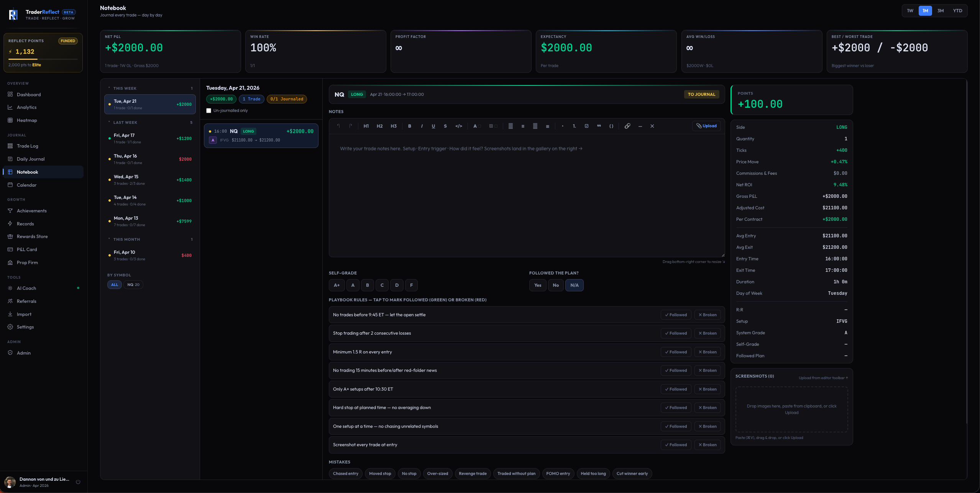Toggle underline formatting in notes
The width and height of the screenshot is (980, 493).
coord(433,126)
